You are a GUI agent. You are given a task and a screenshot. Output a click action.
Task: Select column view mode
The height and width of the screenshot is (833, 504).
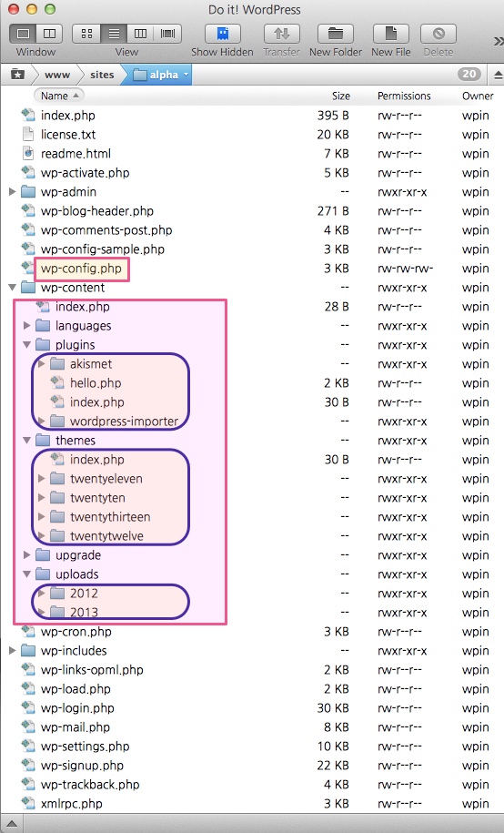(x=141, y=34)
